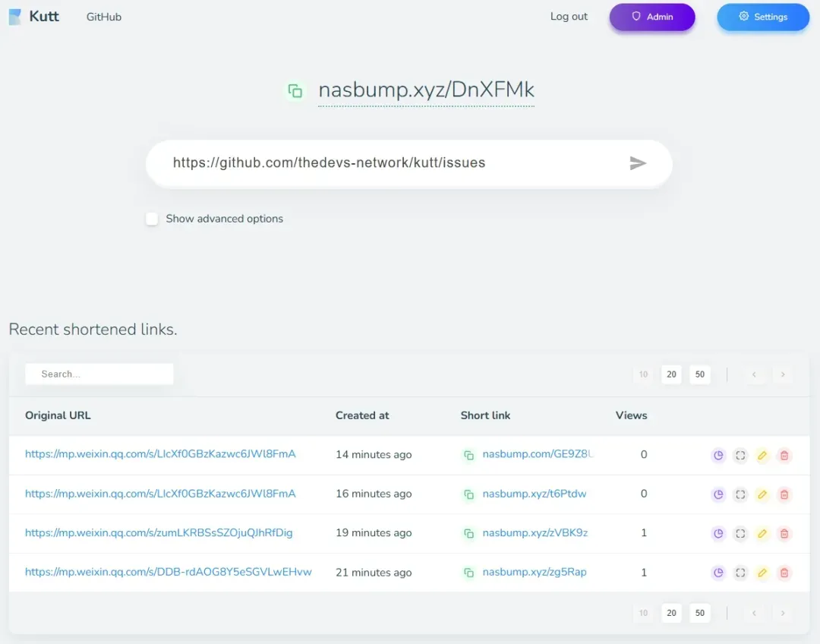Click the Kutt logo icon
This screenshot has height=644, width=820.
[15, 17]
